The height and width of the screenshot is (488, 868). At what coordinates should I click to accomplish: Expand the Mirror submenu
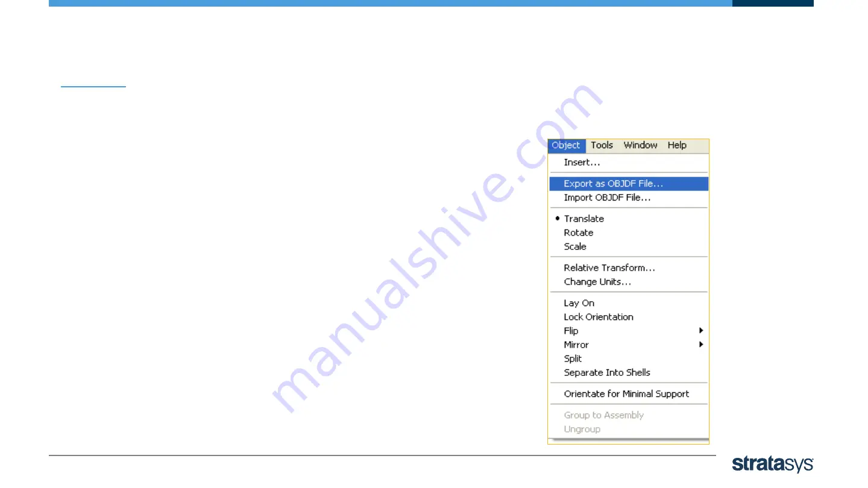pyautogui.click(x=629, y=345)
